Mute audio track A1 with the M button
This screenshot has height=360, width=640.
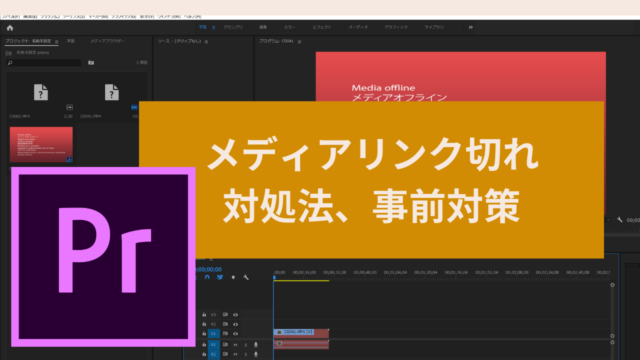[236, 345]
